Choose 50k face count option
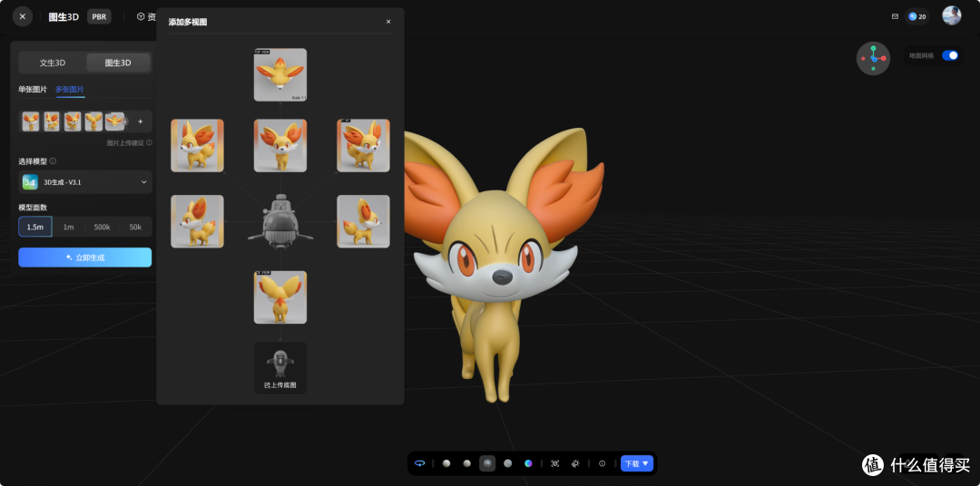This screenshot has width=980, height=486. point(135,227)
